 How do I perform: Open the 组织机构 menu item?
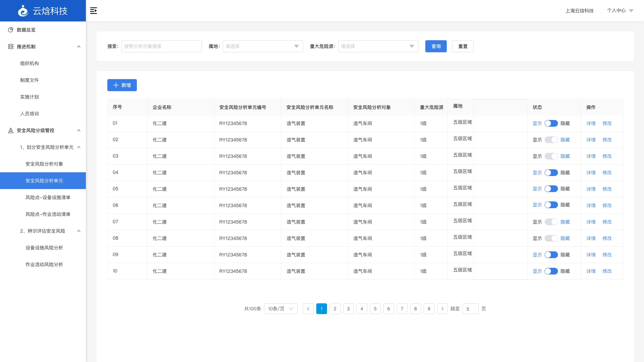pos(30,63)
